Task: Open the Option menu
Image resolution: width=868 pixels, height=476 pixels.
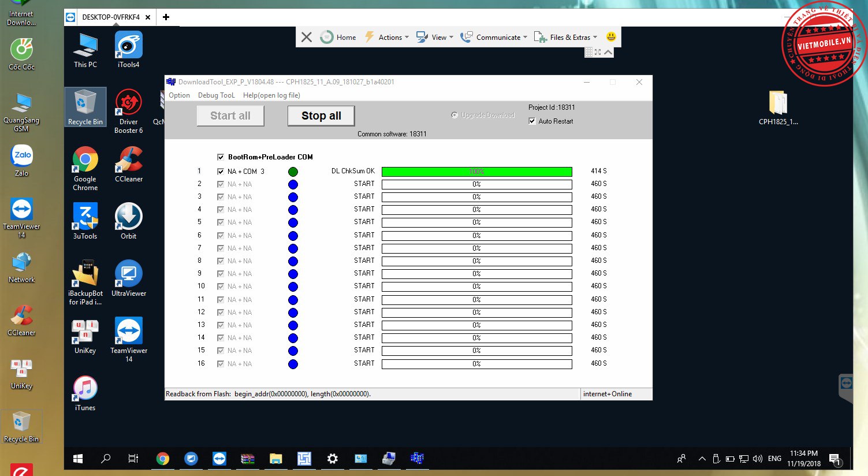Action: click(x=180, y=95)
